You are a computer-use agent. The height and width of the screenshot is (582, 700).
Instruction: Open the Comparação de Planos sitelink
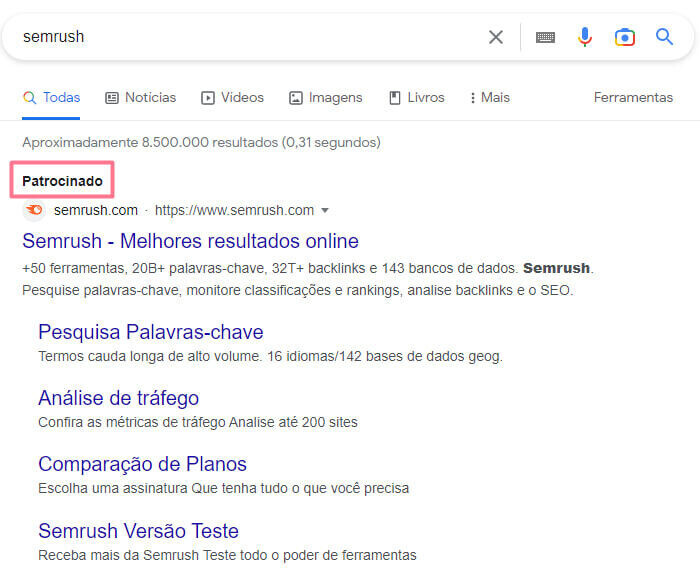[142, 464]
